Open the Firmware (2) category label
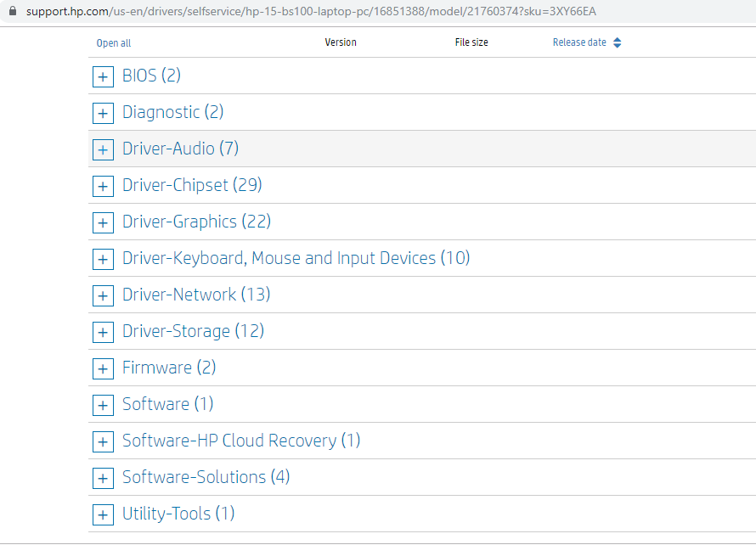 pyautogui.click(x=169, y=368)
